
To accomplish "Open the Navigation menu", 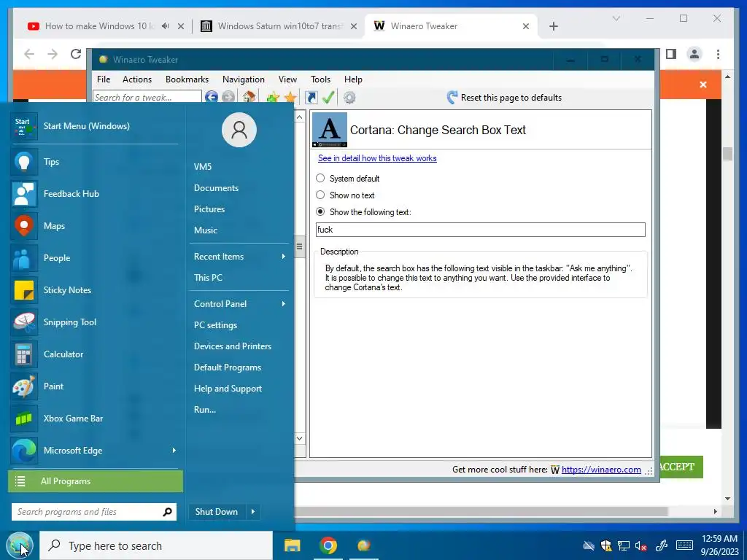I will pyautogui.click(x=244, y=79).
